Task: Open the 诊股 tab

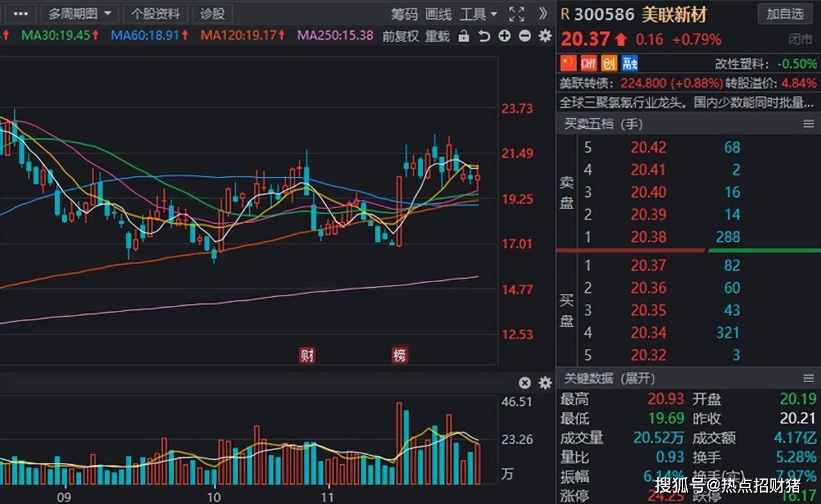Action: point(213,13)
